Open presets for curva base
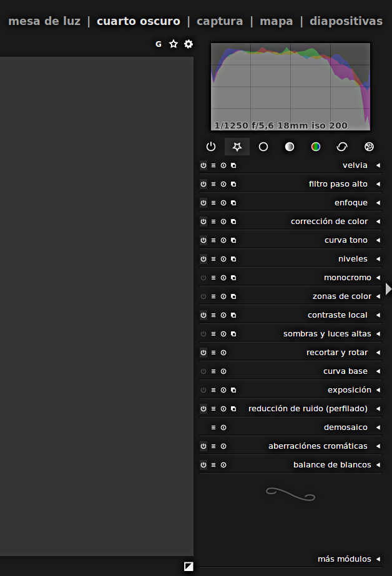 (x=213, y=371)
